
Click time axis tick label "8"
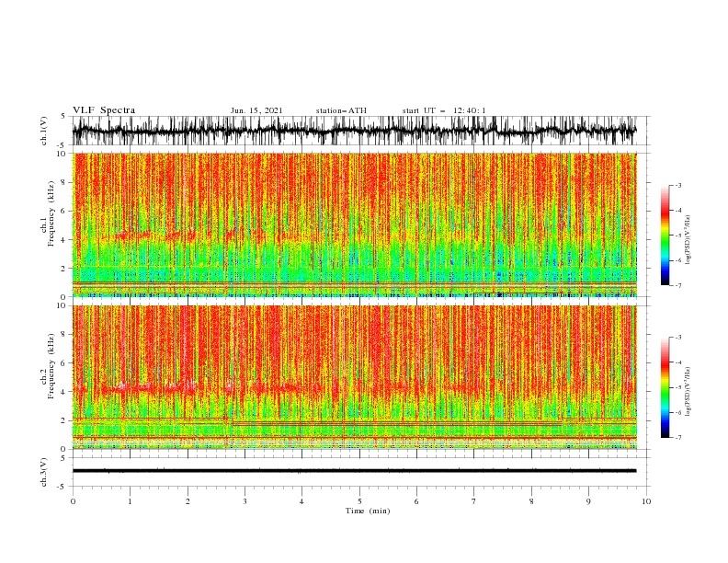pos(531,501)
